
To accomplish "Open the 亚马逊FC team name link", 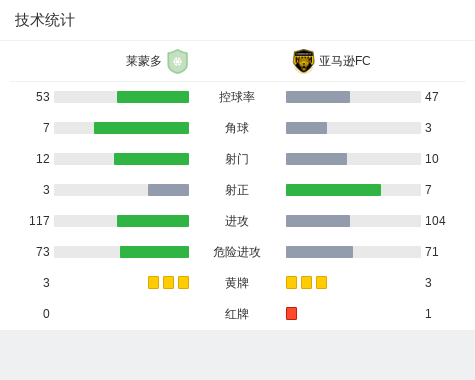I will pyautogui.click(x=345, y=61).
